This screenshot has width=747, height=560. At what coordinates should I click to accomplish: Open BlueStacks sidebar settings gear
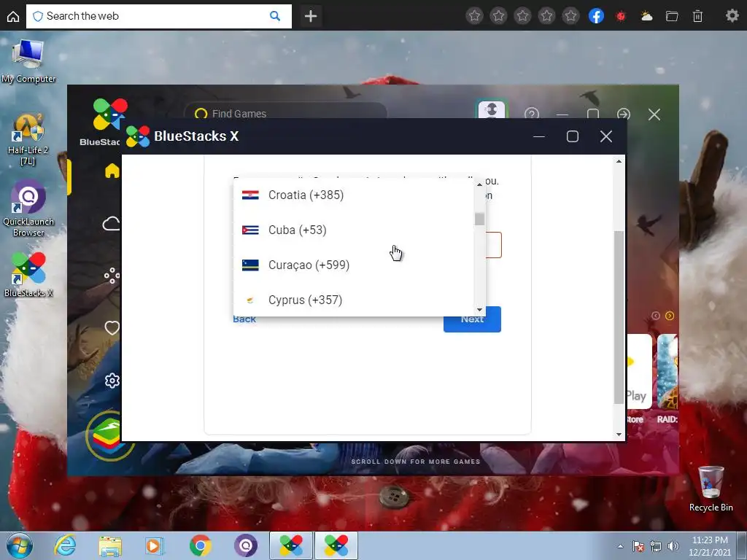pos(112,381)
